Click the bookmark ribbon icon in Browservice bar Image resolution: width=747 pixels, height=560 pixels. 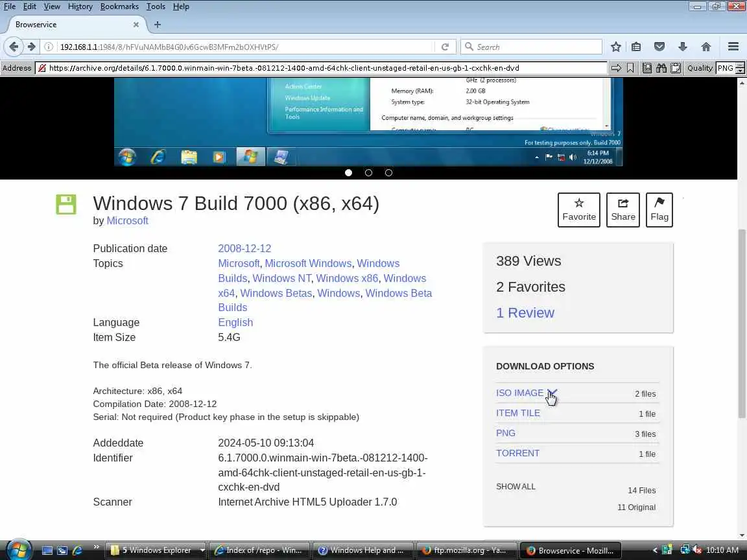tap(630, 68)
